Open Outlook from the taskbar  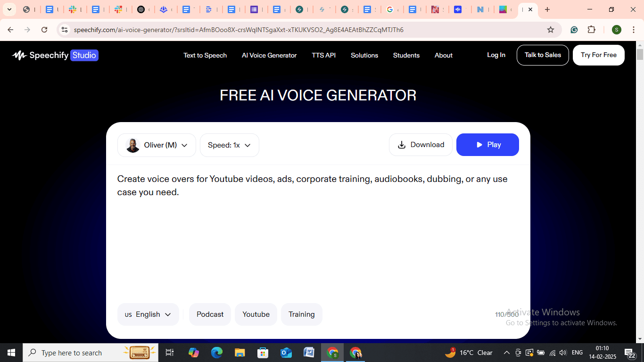286,353
